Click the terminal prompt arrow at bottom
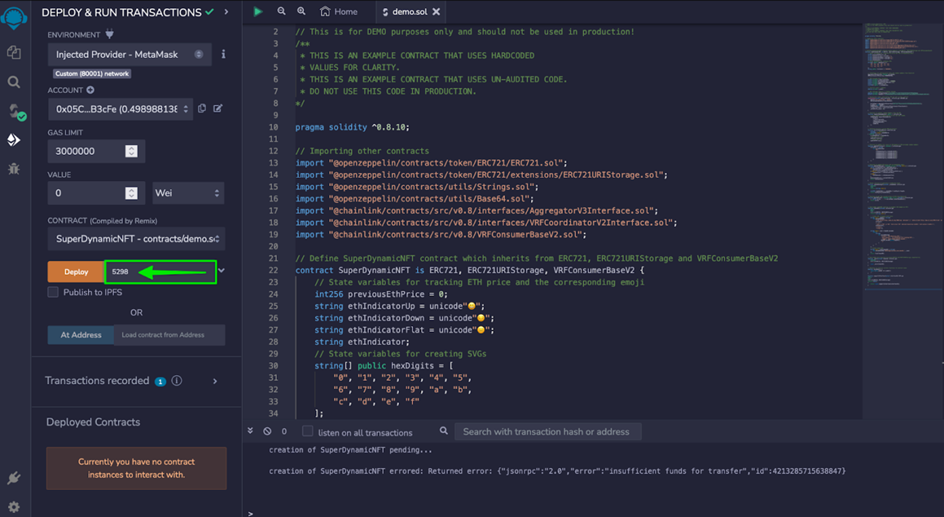Viewport: 944px width, 517px height. tap(250, 513)
